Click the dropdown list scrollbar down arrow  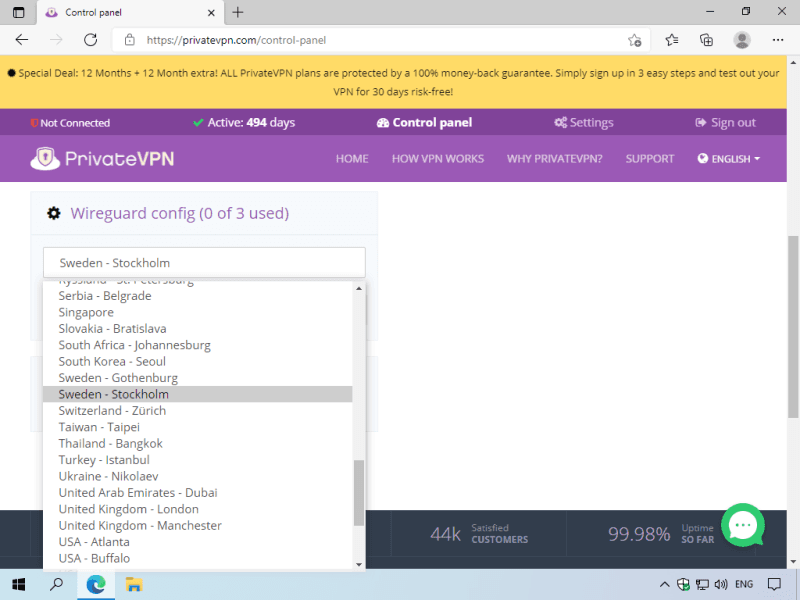click(x=360, y=564)
